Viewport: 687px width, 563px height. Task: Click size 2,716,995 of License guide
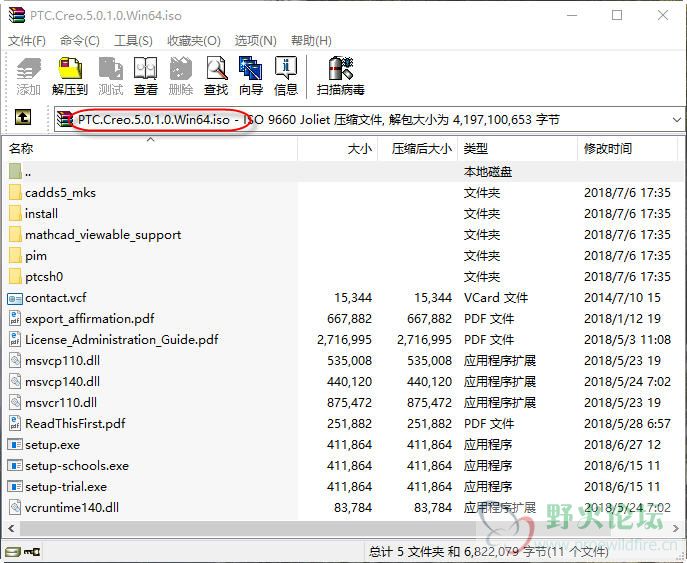[344, 340]
